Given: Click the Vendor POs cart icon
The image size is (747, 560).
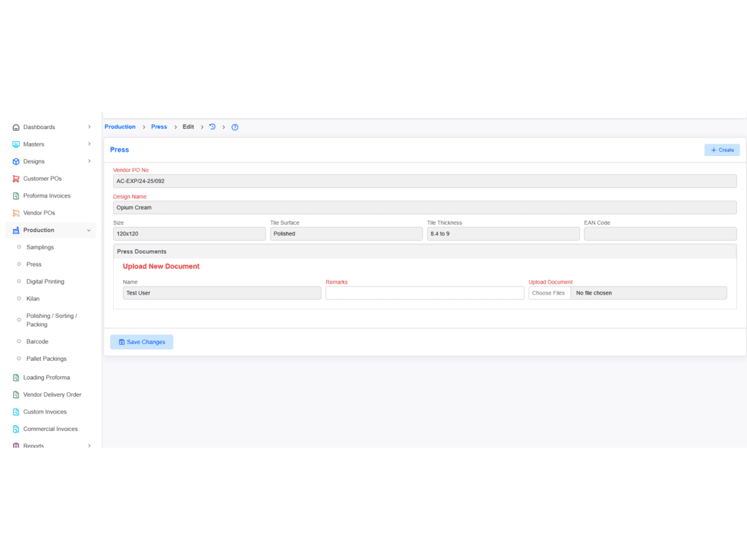Looking at the screenshot, I should (x=16, y=213).
